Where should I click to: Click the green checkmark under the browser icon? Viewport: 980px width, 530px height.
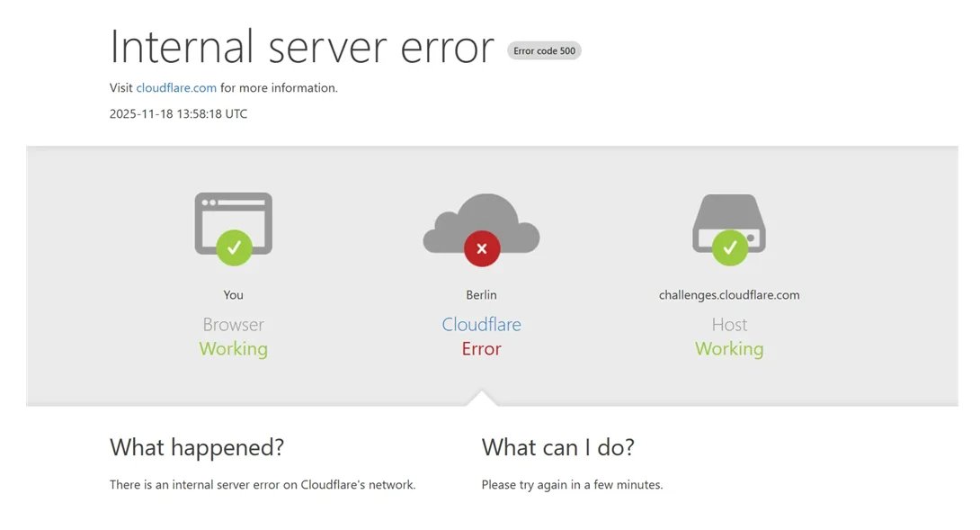tap(233, 247)
